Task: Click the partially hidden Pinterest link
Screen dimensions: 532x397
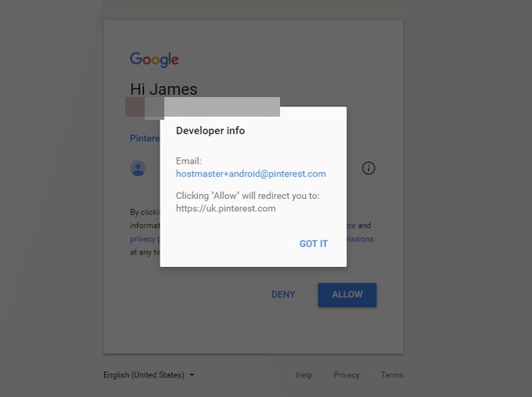Action: pyautogui.click(x=145, y=139)
